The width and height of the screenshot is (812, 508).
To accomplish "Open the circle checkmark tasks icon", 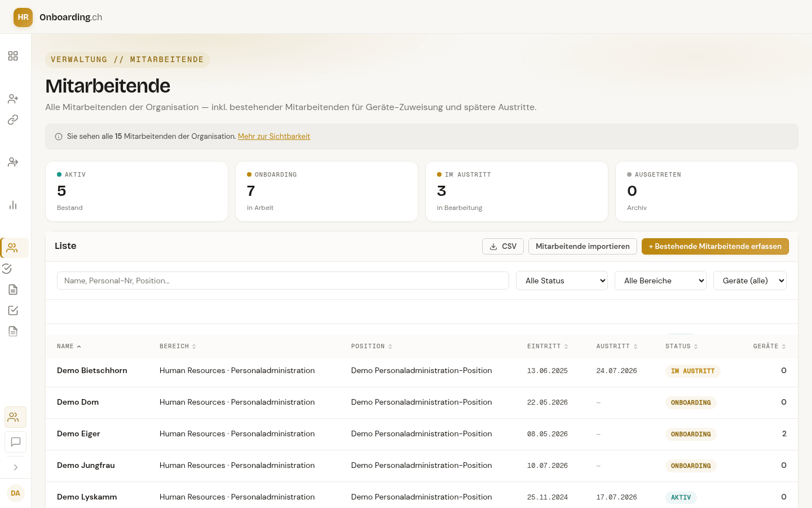I will point(7,269).
